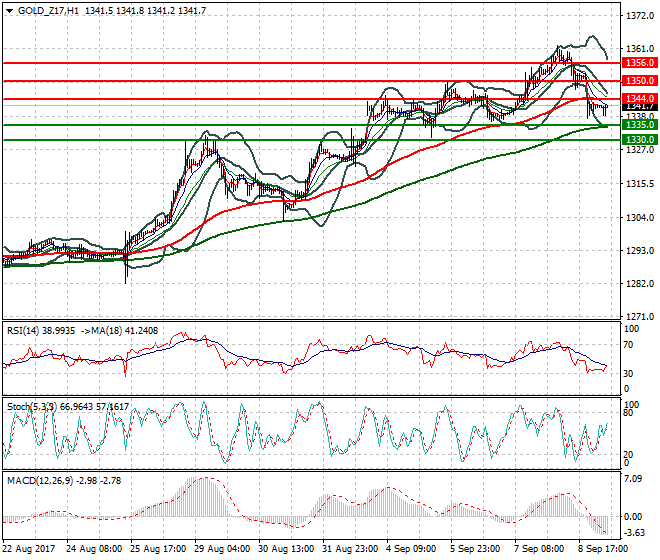Click the 1335.0 green support label
660x560 pixels.
(x=639, y=125)
